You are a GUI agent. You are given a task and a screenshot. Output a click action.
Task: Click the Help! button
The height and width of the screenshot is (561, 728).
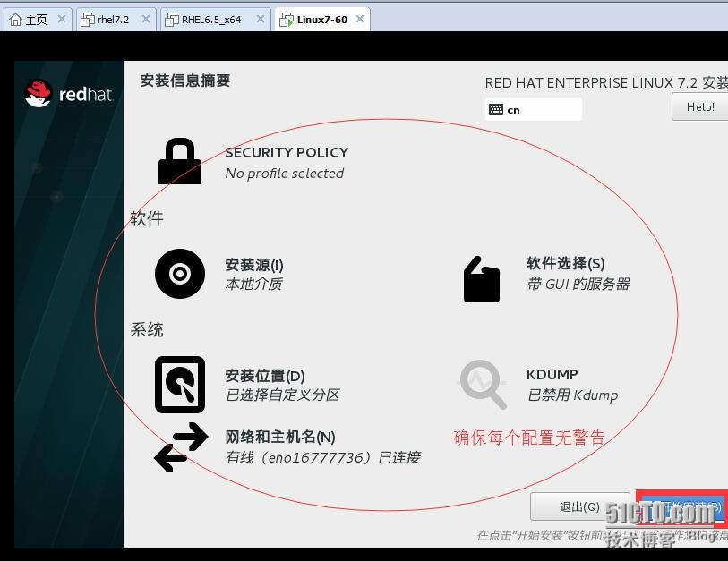[699, 106]
